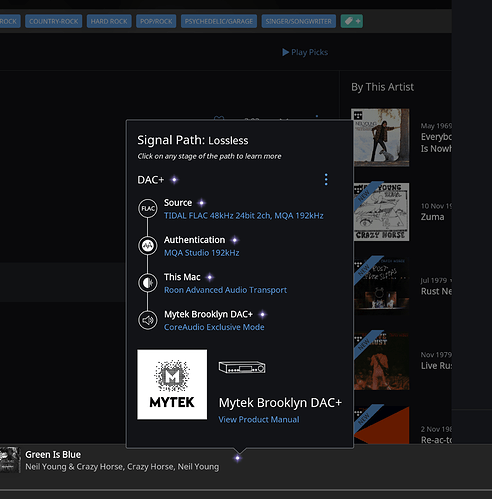Select the POP/ROCK genre tag
This screenshot has width=492, height=499.
click(156, 21)
